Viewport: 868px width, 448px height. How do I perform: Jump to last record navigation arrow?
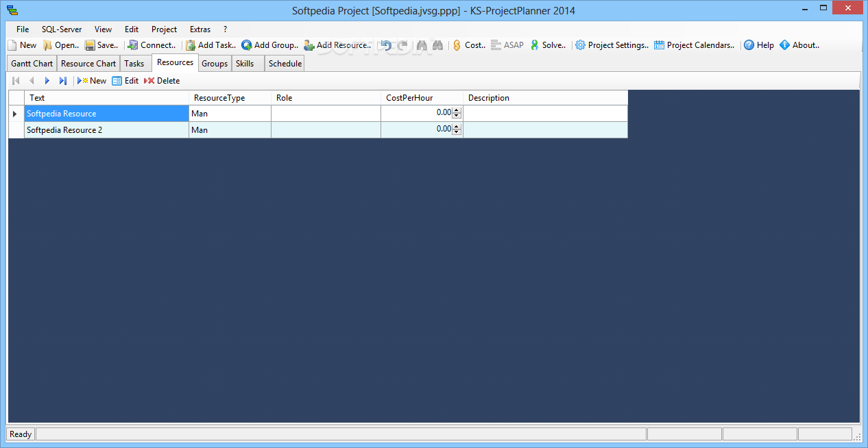pos(63,81)
